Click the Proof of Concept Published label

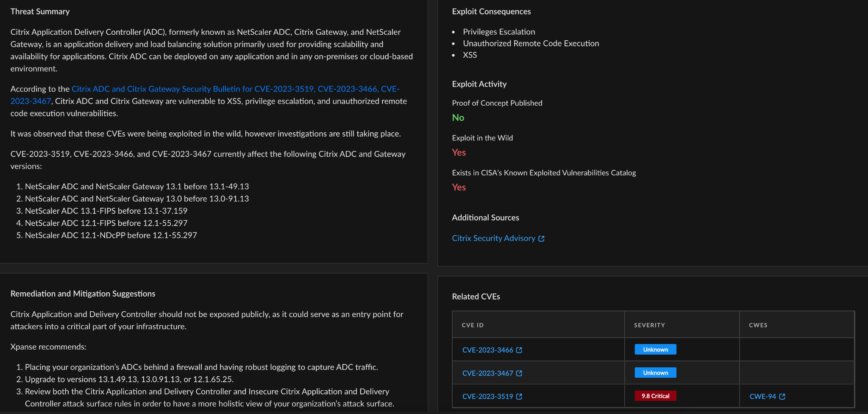point(497,103)
